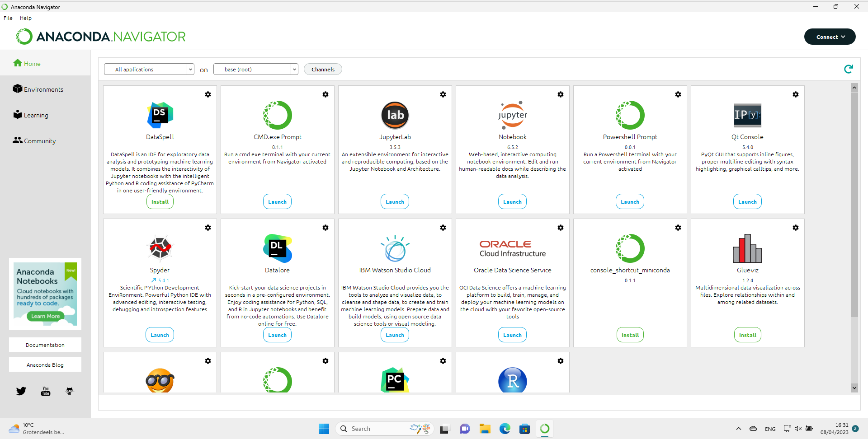Install Glueviz
The width and height of the screenshot is (868, 439).
pos(748,335)
